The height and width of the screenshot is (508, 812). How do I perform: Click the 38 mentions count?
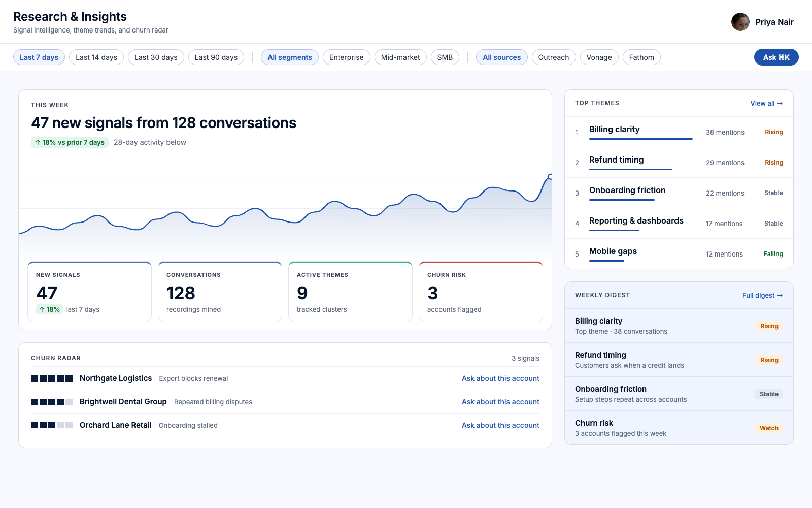click(725, 132)
